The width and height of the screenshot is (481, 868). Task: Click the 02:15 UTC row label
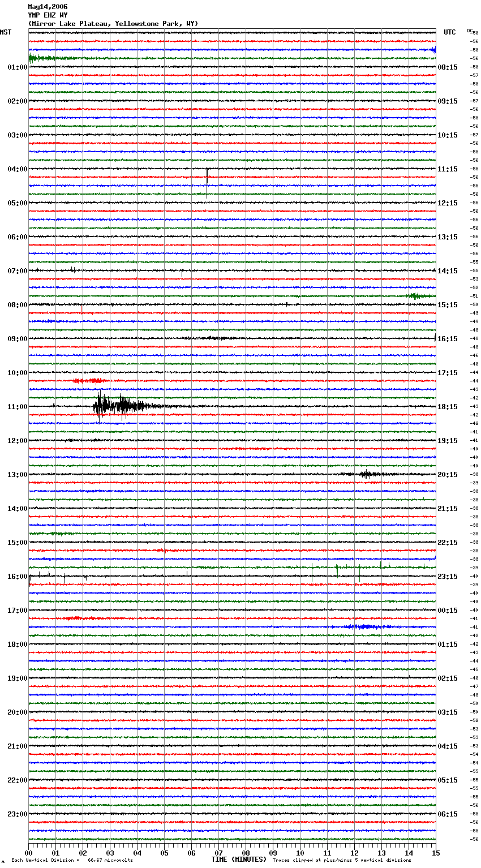click(x=448, y=678)
